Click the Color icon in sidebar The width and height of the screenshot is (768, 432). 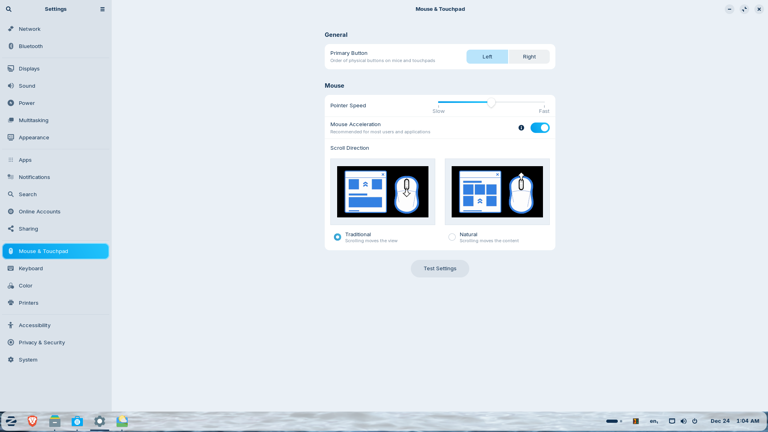click(11, 286)
